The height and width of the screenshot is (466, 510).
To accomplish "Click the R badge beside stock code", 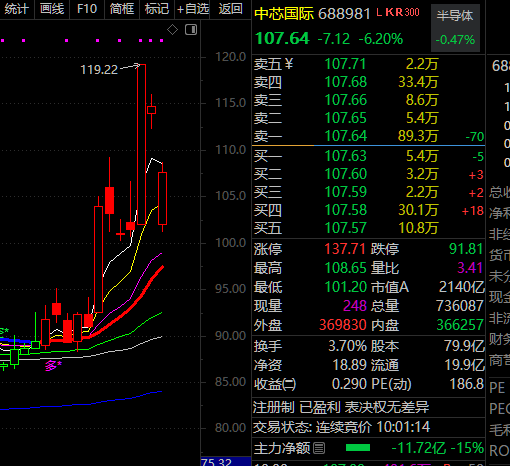I will [399, 12].
